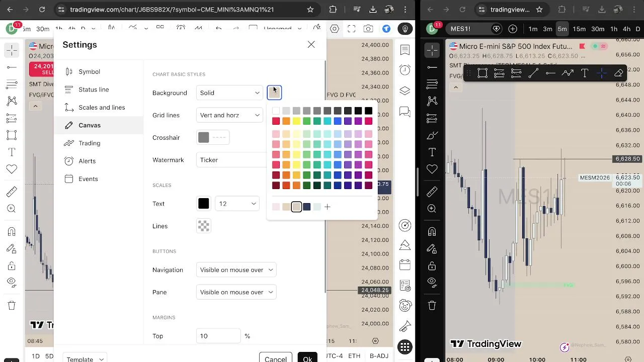Open the Background color swatch button
The width and height of the screenshot is (644, 362).
click(274, 93)
